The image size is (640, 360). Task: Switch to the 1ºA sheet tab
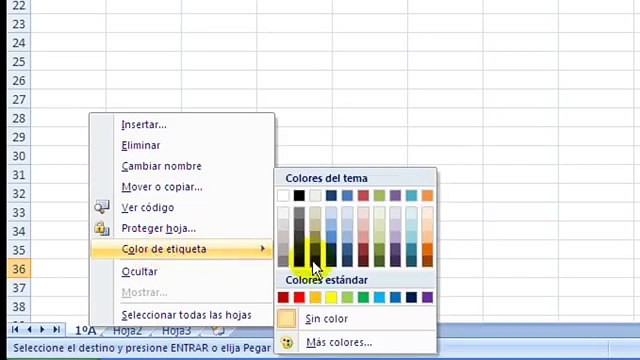(85, 330)
